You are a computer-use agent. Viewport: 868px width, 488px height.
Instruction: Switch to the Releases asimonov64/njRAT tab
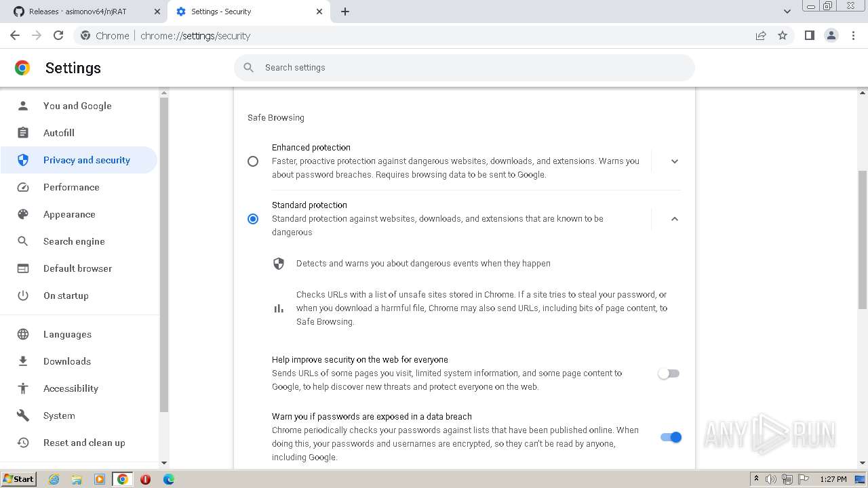pyautogui.click(x=86, y=12)
